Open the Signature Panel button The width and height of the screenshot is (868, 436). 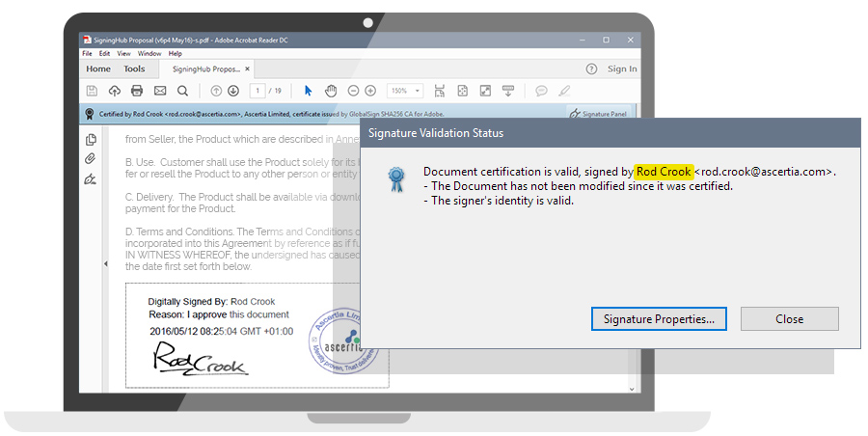[x=598, y=114]
